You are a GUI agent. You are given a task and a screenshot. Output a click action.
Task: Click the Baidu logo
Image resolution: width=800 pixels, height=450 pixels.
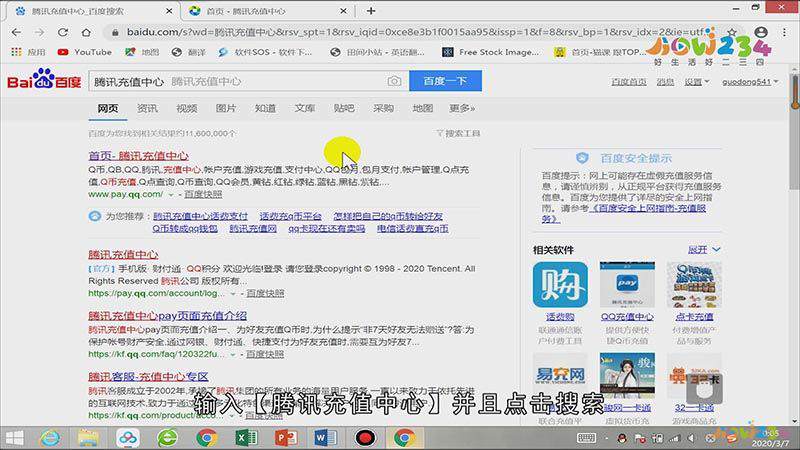pos(44,80)
